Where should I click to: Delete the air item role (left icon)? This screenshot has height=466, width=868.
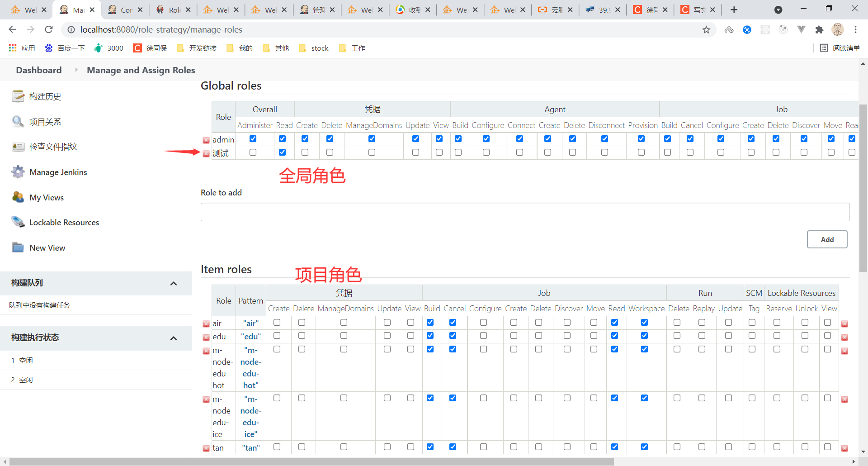pos(206,324)
